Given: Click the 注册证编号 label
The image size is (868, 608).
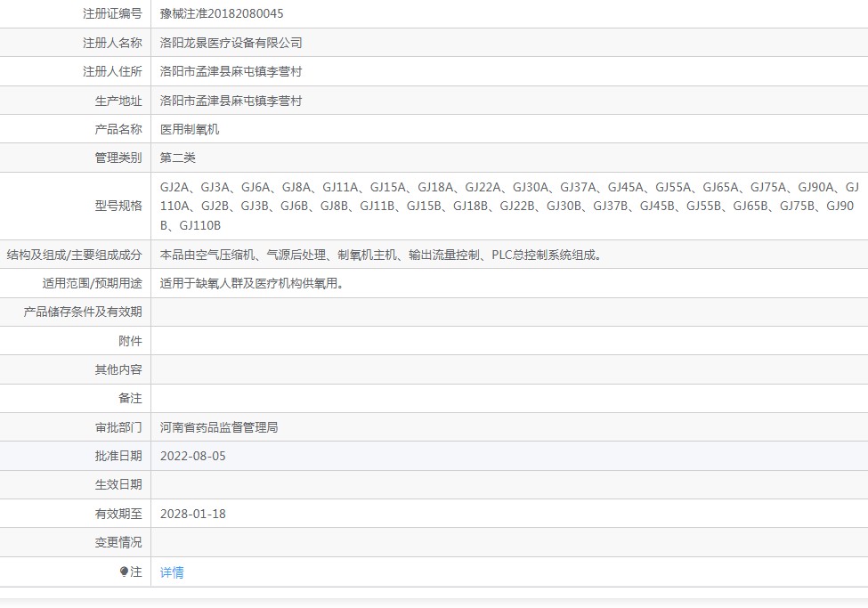Looking at the screenshot, I should pyautogui.click(x=112, y=14).
